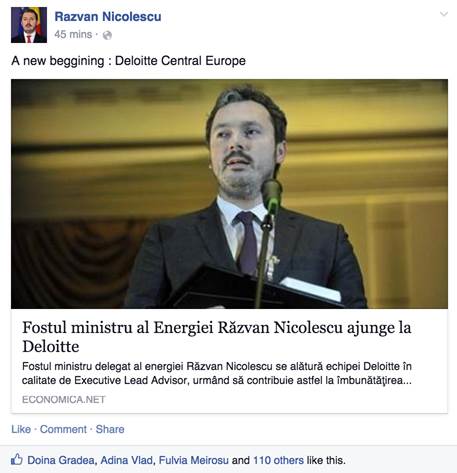Open Fulvia Meirosu's profile
This screenshot has width=457, height=473.
pos(194,460)
